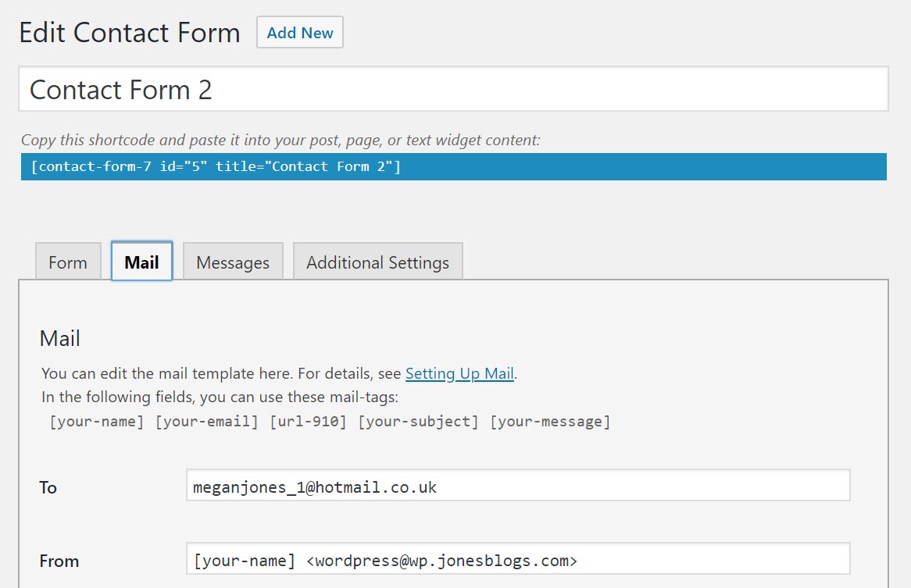Click the [your-email] mail-tag
The width and height of the screenshot is (911, 588).
[207, 422]
